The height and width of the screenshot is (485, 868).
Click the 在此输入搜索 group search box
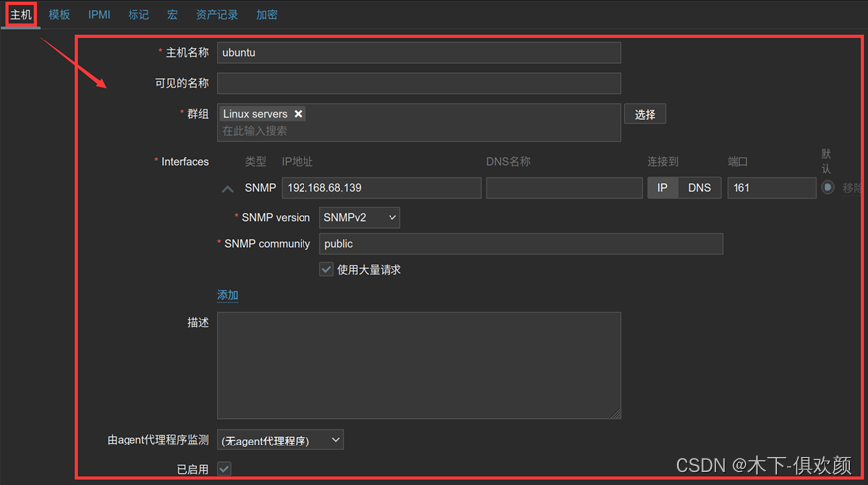click(418, 131)
